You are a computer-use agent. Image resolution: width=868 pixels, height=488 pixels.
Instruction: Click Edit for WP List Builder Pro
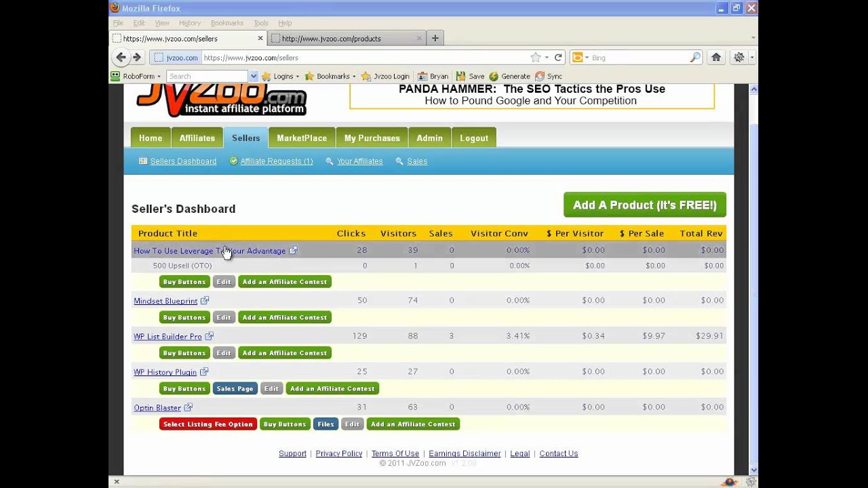pyautogui.click(x=224, y=352)
